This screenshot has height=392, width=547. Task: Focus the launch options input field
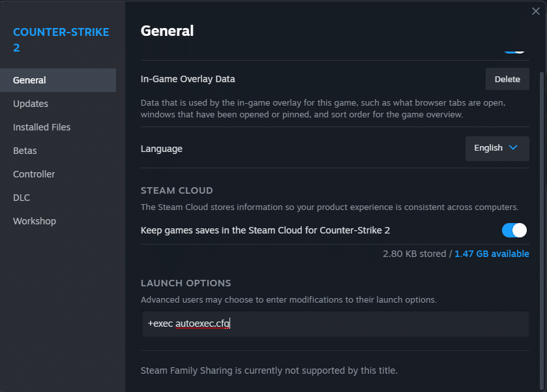326,324
